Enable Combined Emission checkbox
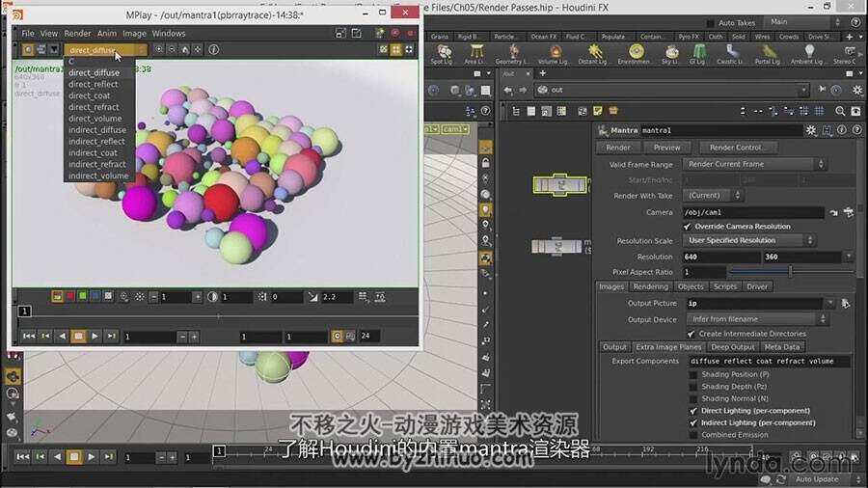868x488 pixels. coord(693,435)
